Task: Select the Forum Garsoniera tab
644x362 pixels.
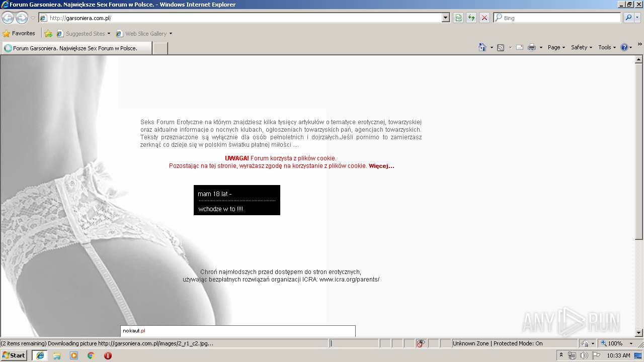Action: pos(76,48)
